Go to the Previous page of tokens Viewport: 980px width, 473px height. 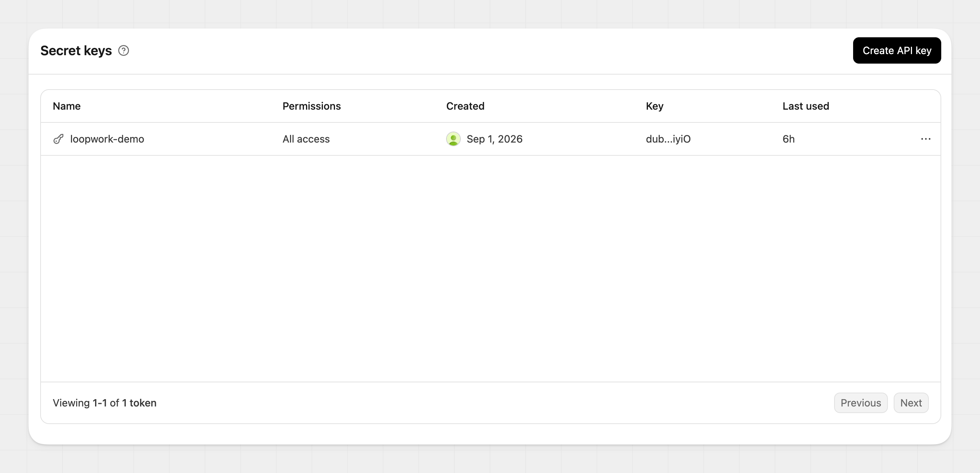[x=860, y=403]
